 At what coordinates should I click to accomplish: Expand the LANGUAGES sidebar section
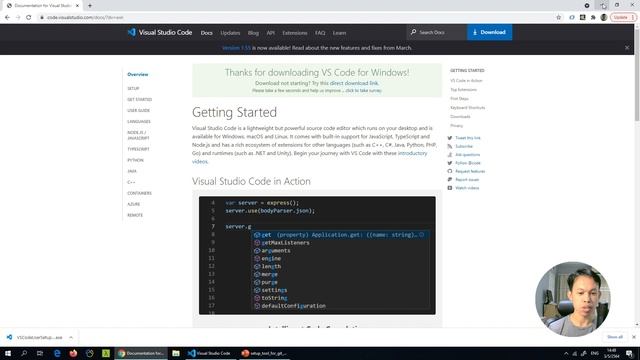click(x=139, y=121)
